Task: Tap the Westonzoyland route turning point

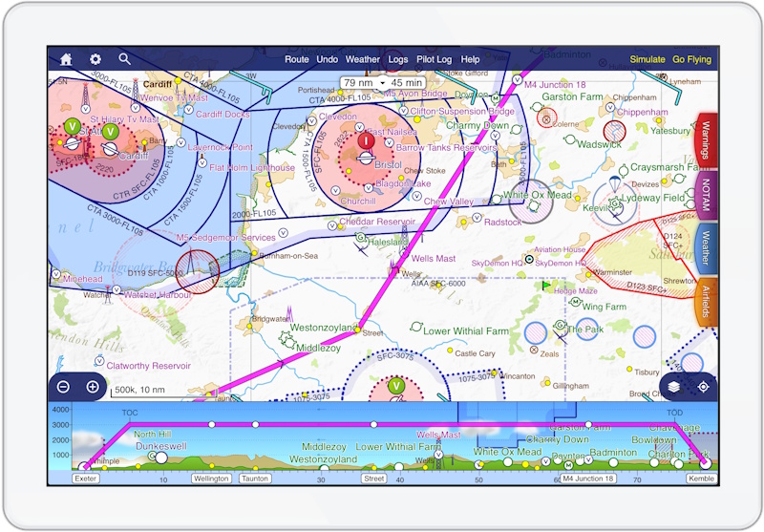Action: (x=357, y=330)
